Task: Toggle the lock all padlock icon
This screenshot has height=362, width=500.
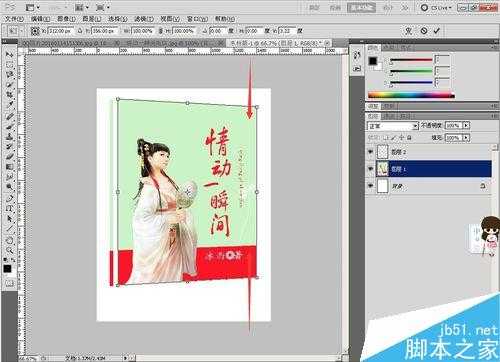Action: (x=409, y=137)
